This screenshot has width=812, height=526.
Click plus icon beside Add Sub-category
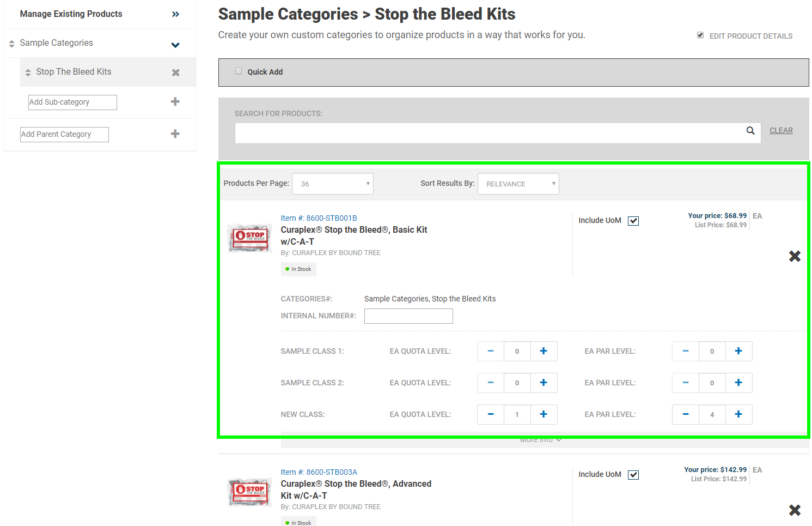175,102
